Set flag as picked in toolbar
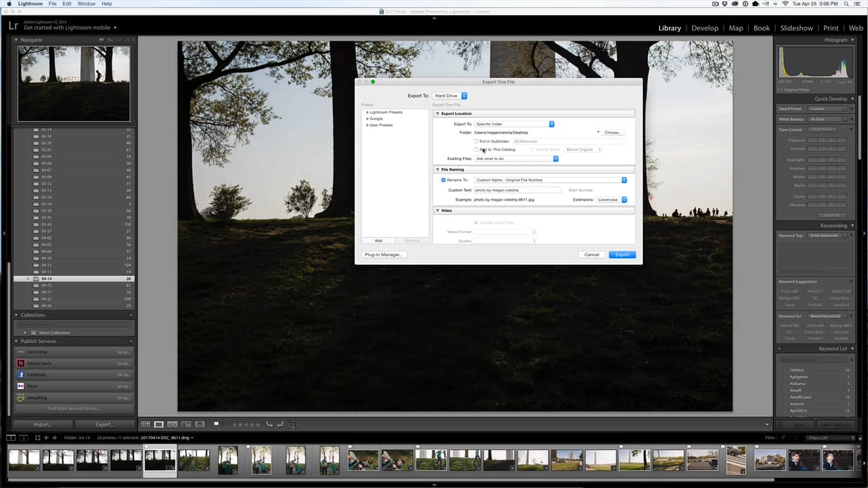 [216, 424]
